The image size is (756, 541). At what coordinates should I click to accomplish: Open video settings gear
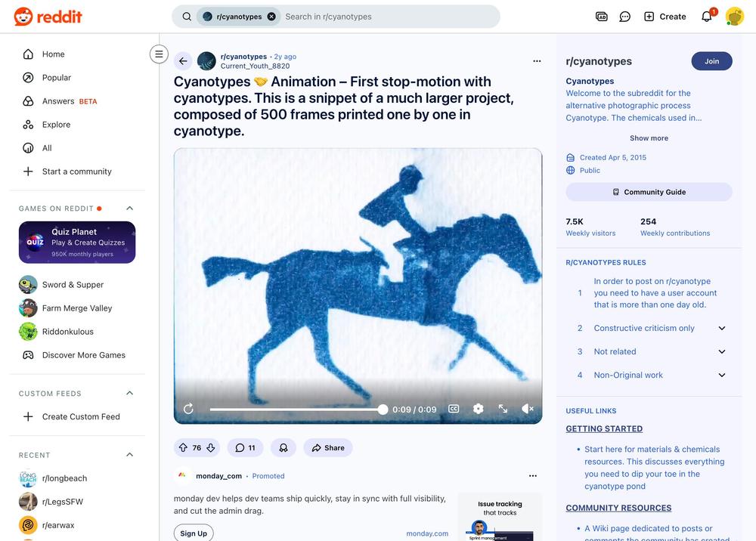(478, 409)
